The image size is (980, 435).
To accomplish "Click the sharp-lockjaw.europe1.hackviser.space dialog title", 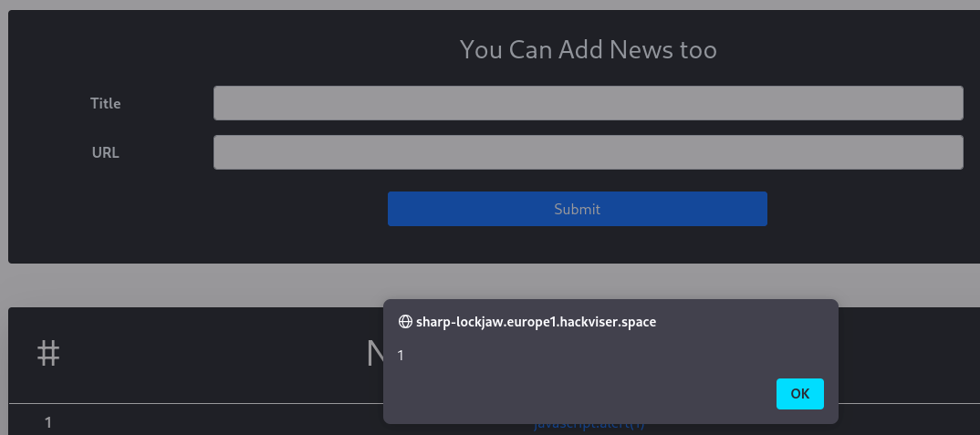I will (x=536, y=322).
